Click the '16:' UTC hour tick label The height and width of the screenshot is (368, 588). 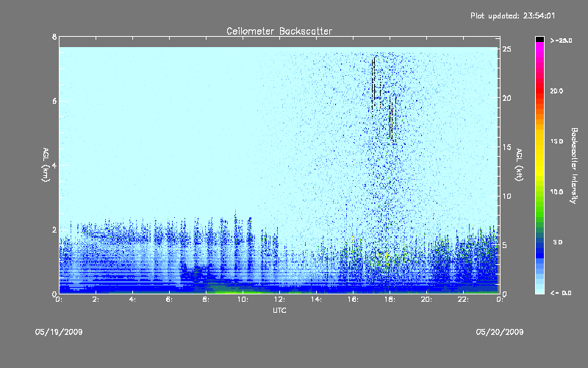click(x=354, y=300)
